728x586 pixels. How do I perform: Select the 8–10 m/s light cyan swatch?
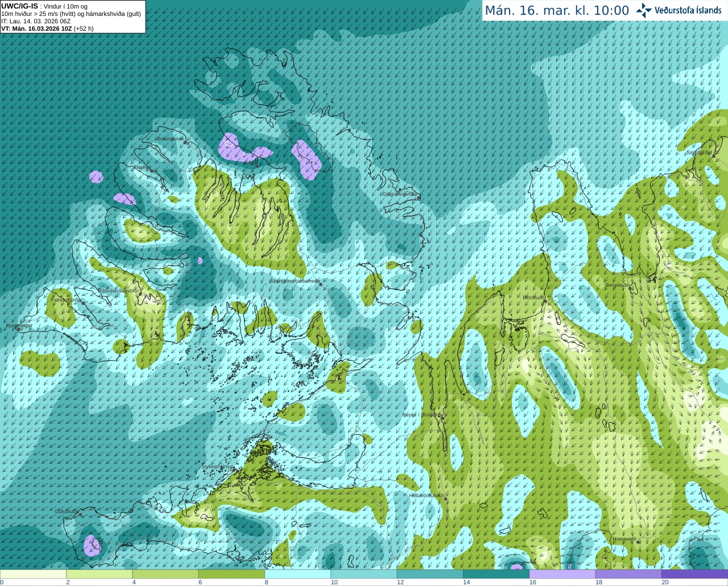297,574
